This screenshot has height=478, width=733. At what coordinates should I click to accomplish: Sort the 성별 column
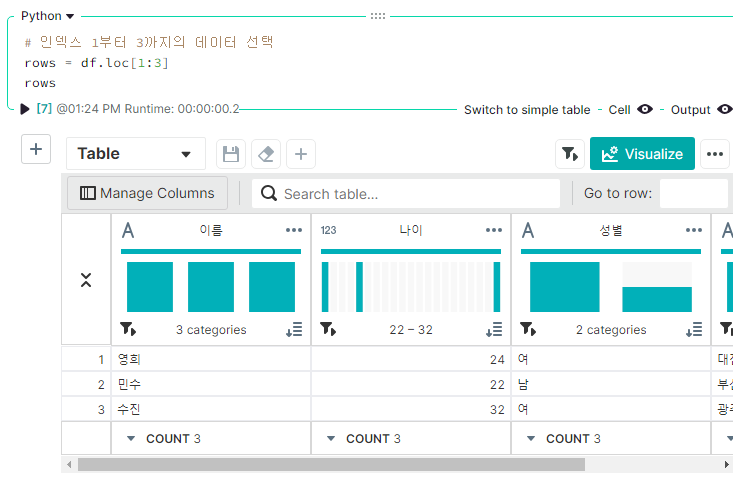tap(694, 329)
